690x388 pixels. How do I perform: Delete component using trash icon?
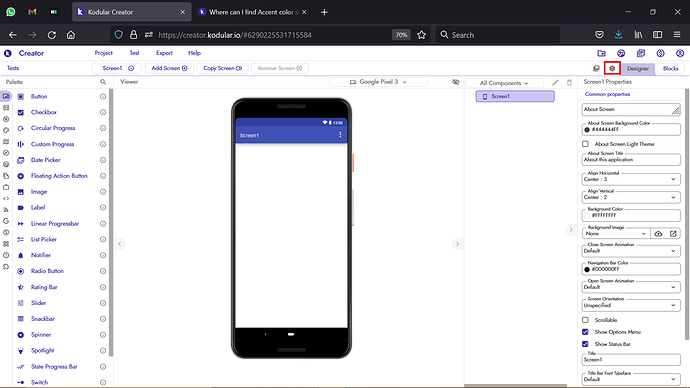569,82
